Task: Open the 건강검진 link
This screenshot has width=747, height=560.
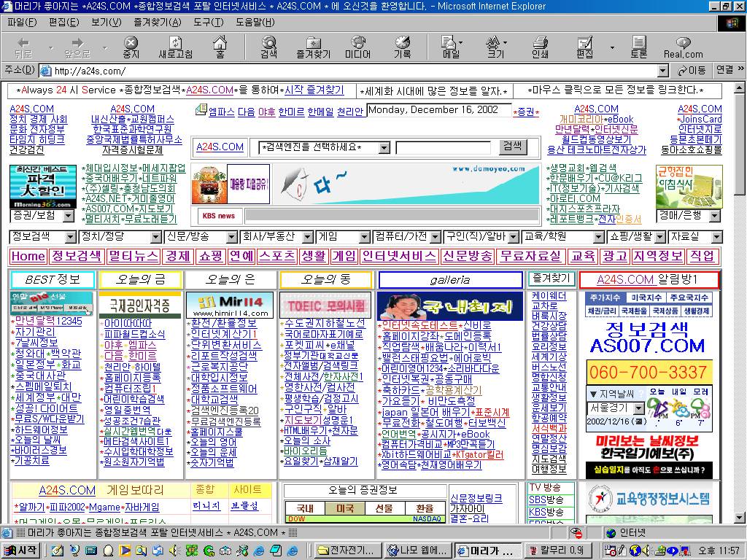Action: click(x=27, y=150)
